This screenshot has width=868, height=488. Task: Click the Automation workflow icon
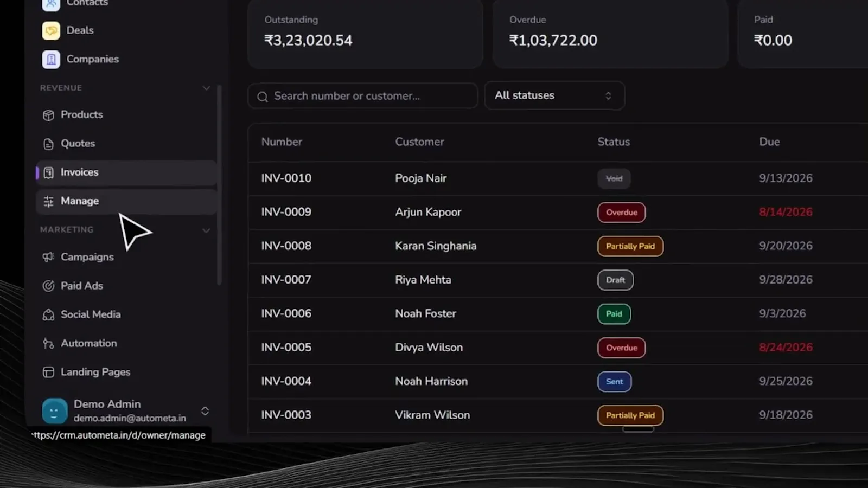(48, 343)
